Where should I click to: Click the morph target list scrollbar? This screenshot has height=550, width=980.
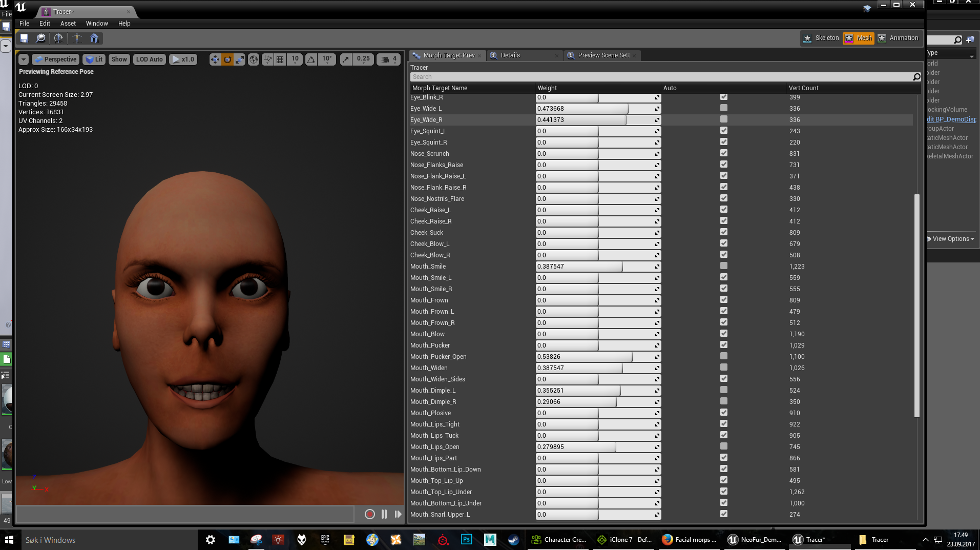coord(917,305)
